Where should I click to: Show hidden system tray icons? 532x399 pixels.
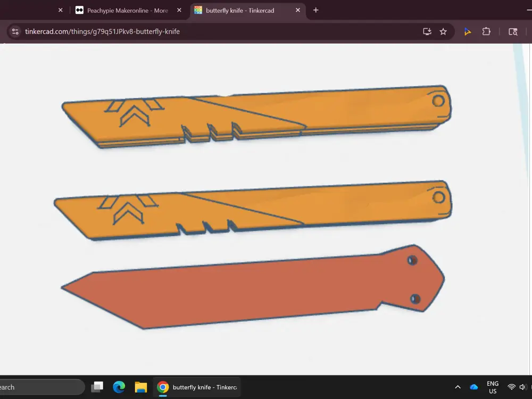(458, 387)
